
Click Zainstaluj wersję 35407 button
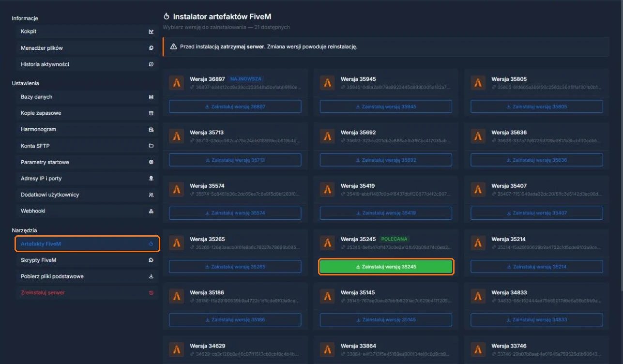[537, 213]
